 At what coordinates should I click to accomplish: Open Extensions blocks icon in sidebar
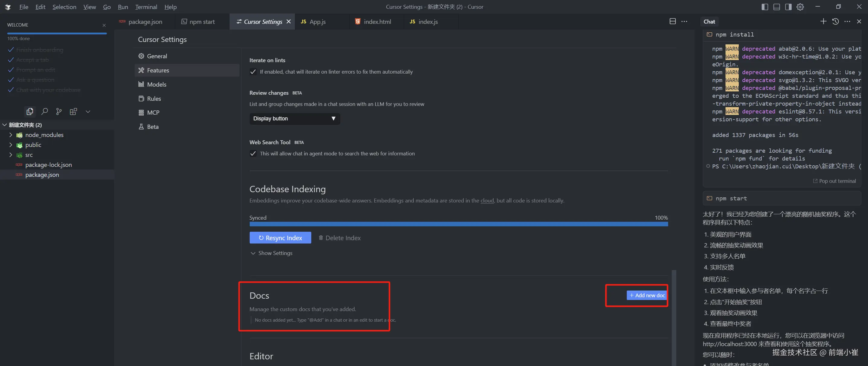click(x=73, y=111)
